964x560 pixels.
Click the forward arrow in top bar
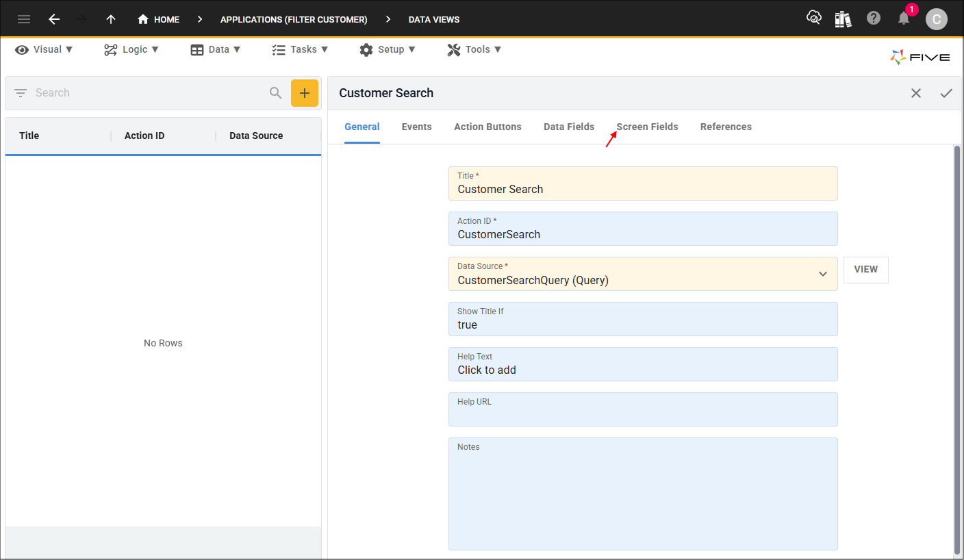click(x=81, y=19)
